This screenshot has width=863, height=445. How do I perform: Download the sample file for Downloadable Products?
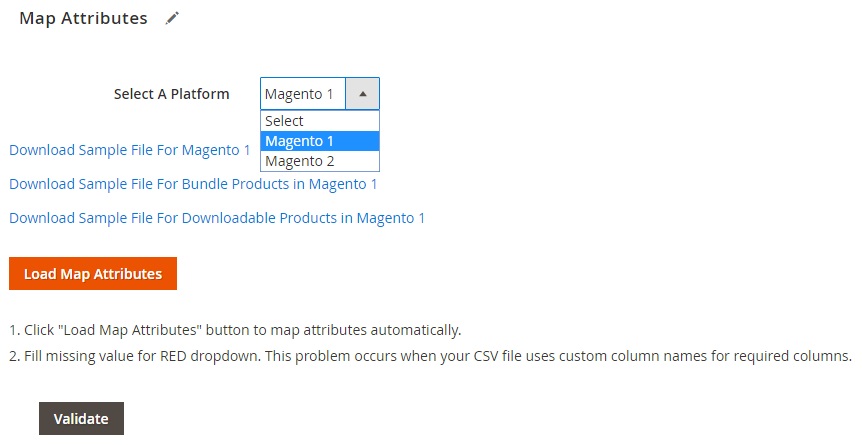pyautogui.click(x=217, y=218)
